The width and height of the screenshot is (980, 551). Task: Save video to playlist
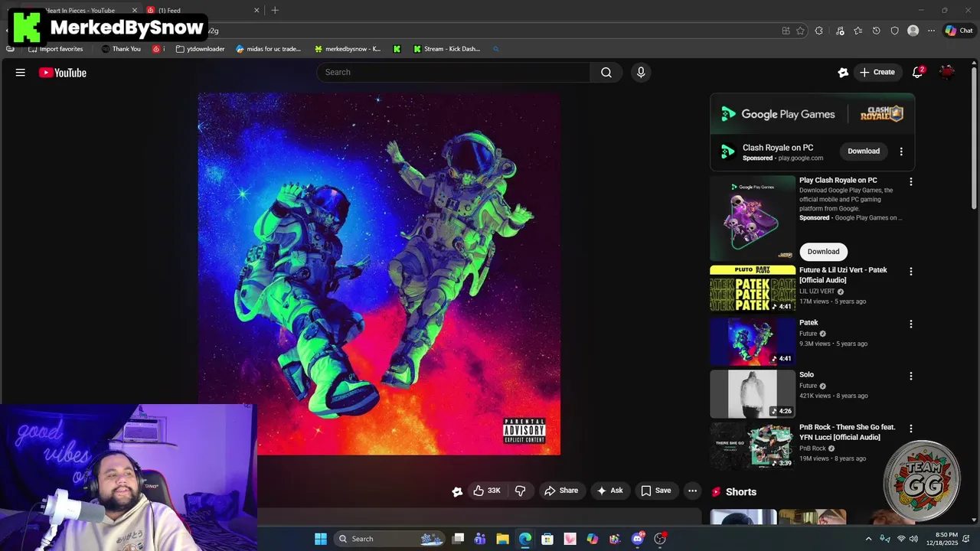coord(656,491)
